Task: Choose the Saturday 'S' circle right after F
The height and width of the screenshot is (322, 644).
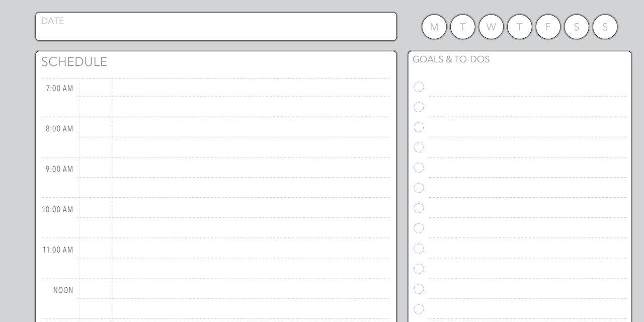Action: 577,27
